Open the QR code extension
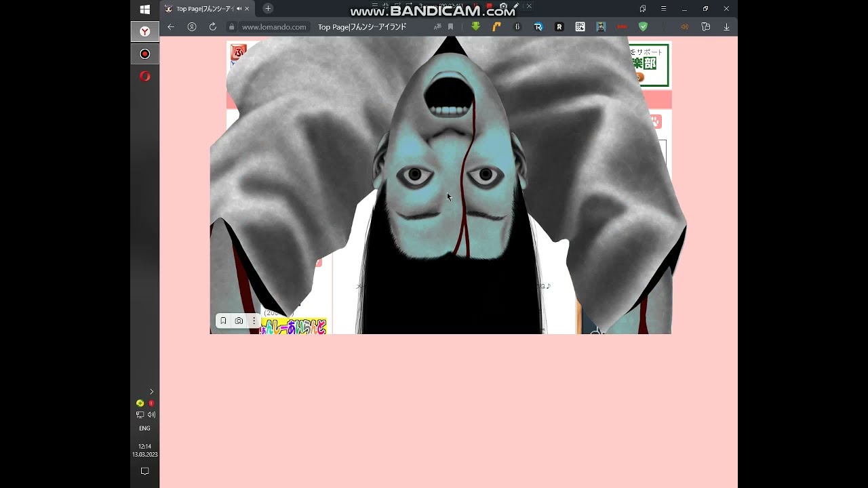Image resolution: width=868 pixels, height=488 pixels. pos(580,26)
